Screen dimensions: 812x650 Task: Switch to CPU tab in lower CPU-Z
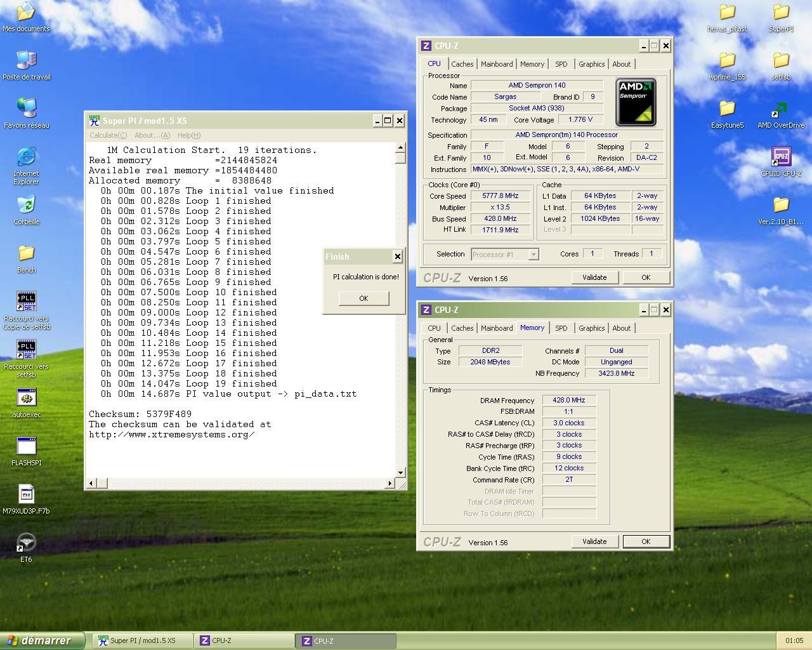[434, 328]
